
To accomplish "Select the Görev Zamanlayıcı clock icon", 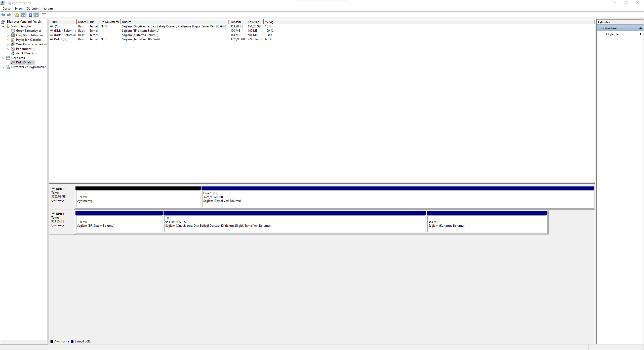I will pyautogui.click(x=13, y=31).
